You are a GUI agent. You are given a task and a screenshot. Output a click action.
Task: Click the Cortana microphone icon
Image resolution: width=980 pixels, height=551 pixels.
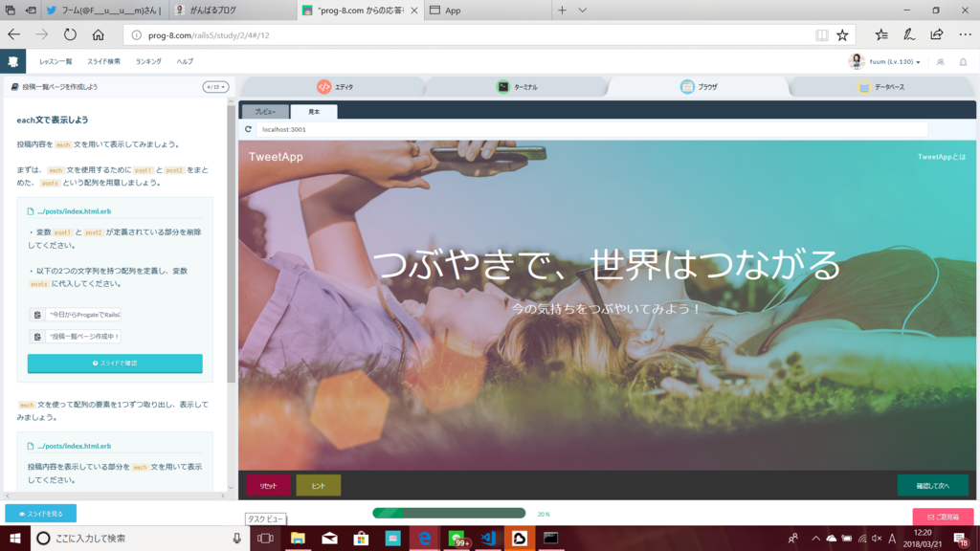pos(237,538)
